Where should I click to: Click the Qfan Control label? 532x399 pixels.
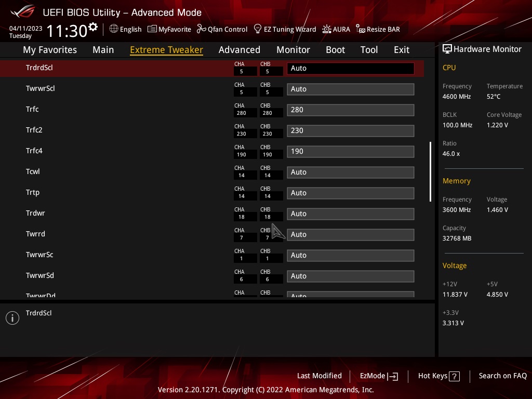click(x=228, y=30)
